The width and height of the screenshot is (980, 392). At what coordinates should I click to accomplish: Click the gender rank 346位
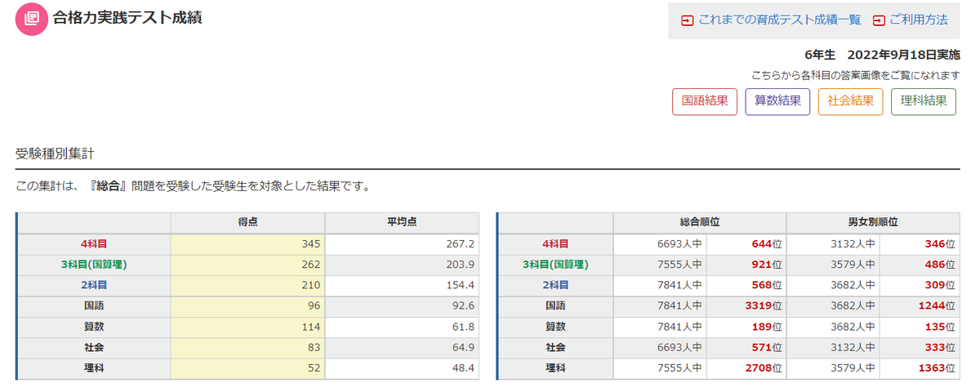pos(940,243)
